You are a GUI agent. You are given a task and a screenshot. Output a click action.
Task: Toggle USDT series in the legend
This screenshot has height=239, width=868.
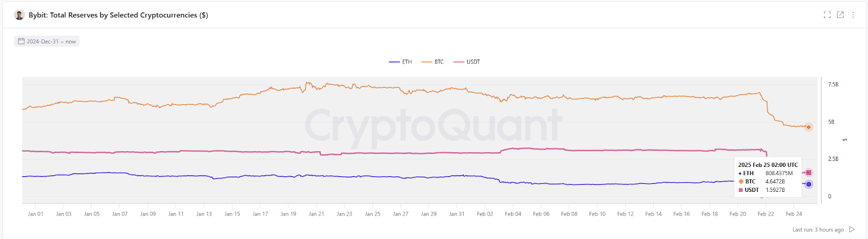(467, 62)
